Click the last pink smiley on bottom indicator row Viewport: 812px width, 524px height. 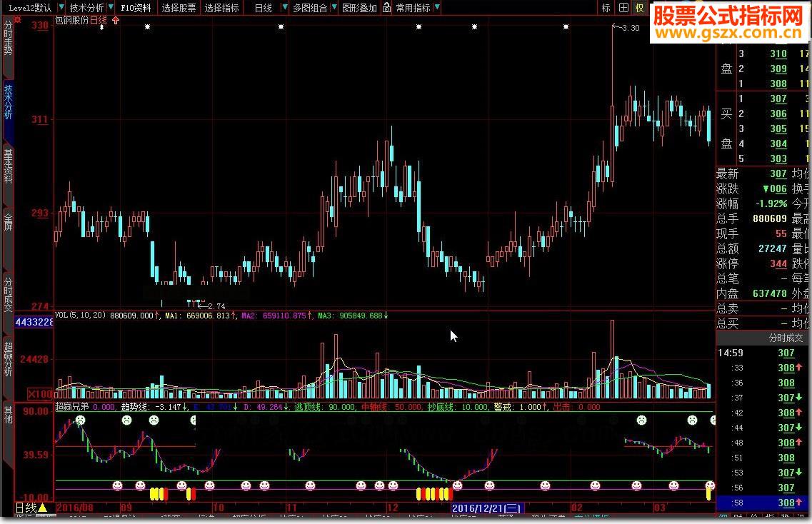[710, 485]
